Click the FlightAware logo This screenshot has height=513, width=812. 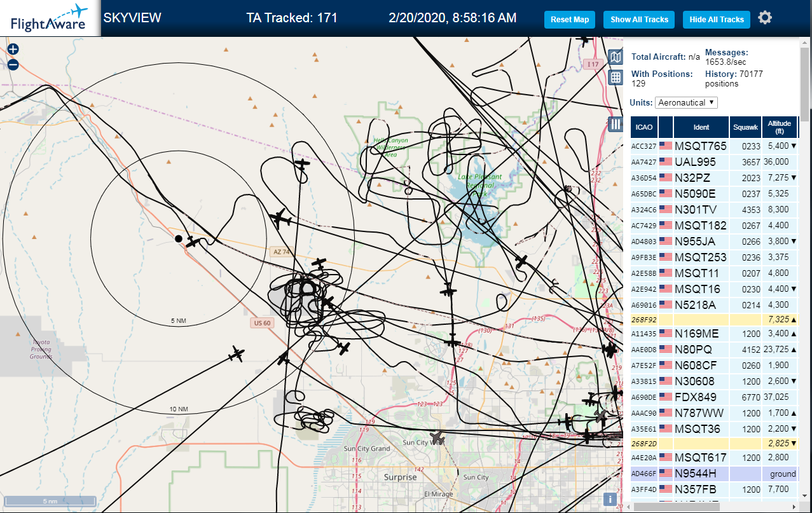[50, 18]
